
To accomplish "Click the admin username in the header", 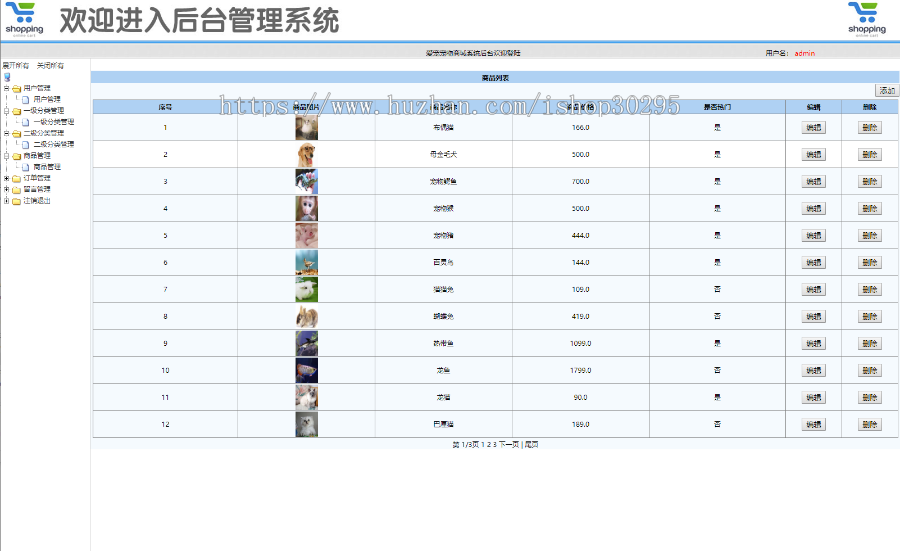I will tap(805, 53).
